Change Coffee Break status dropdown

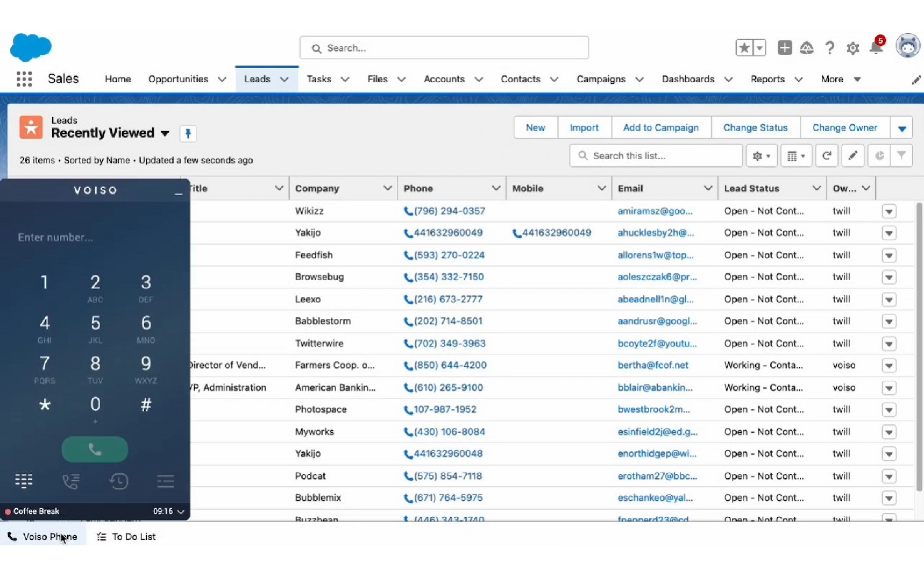[181, 512]
